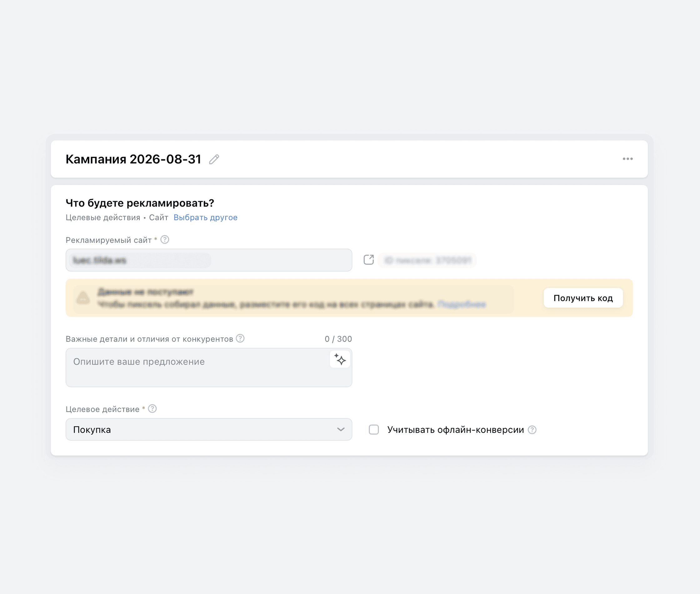Click the blurred pixel ID chip
Screen dimensions: 700x594
click(x=427, y=260)
